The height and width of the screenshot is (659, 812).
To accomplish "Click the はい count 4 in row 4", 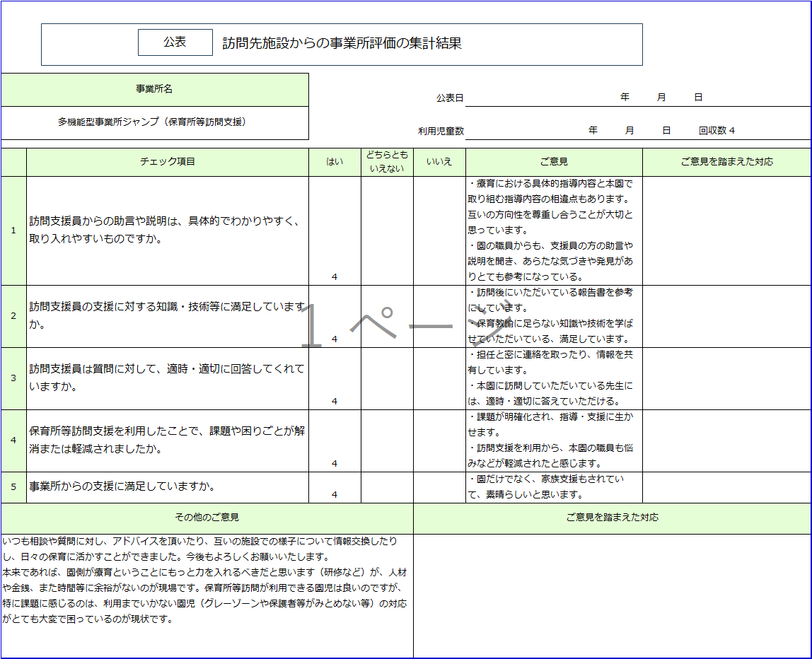I will tap(335, 463).
